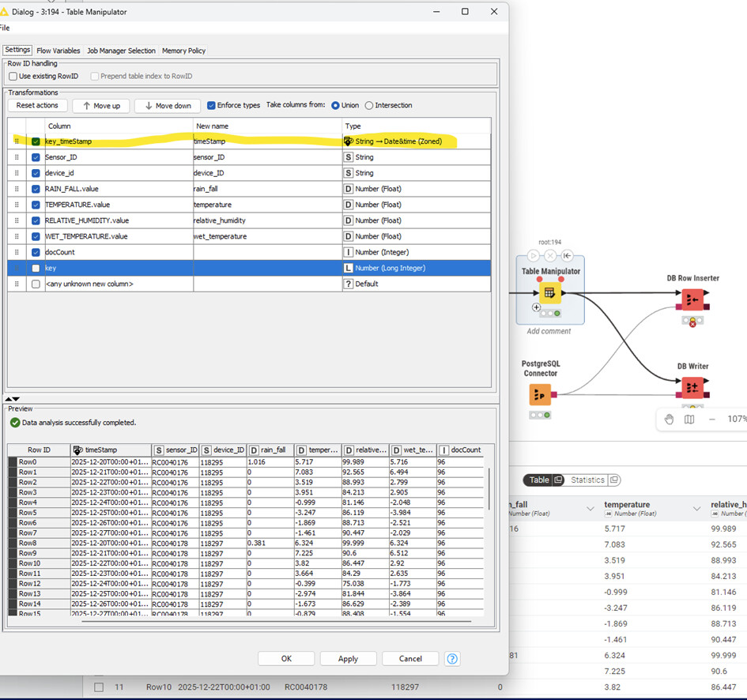The width and height of the screenshot is (747, 700).
Task: Click the blue help question mark icon
Action: pos(452,658)
